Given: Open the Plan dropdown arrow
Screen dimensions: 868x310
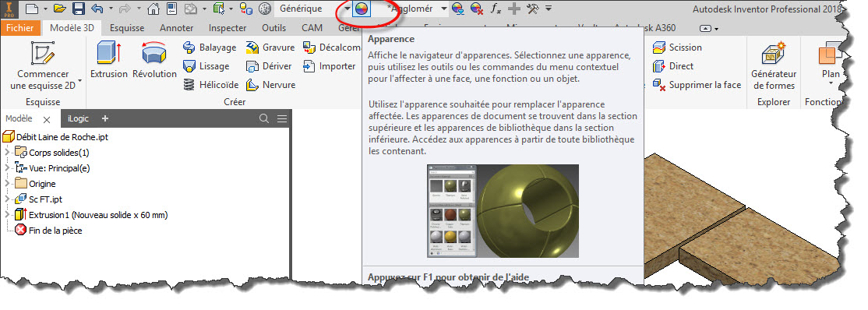Looking at the screenshot, I should [831, 84].
